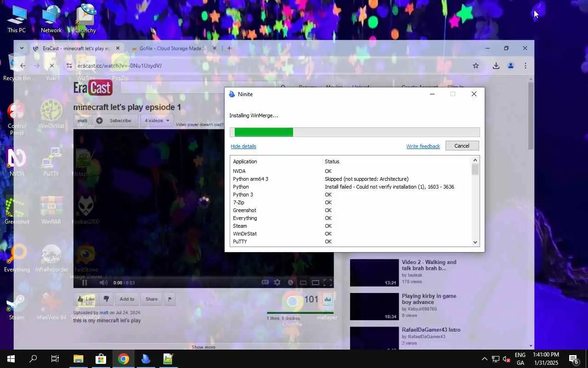Open 'Video 2 - Walking and talk' thumbnail
The height and width of the screenshot is (368, 588).
374,273
